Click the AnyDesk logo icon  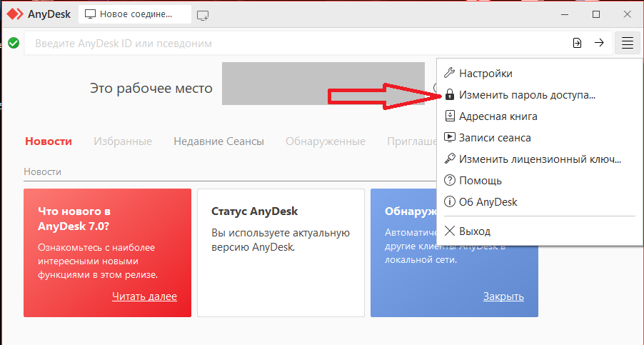click(x=15, y=14)
